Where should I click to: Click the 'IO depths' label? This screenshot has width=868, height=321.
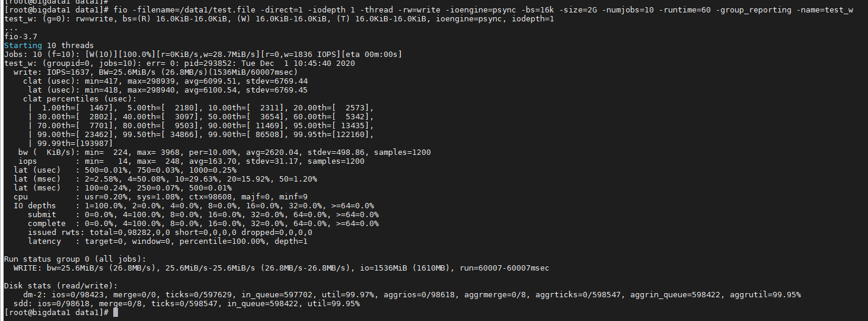click(x=34, y=206)
